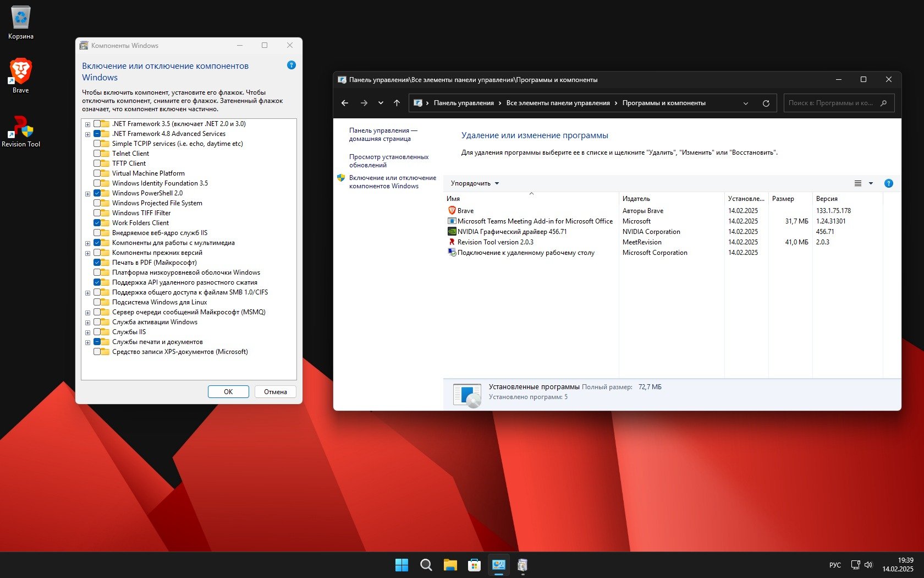This screenshot has height=578, width=924.
Task: Click the back arrow in Control Panel window
Action: coord(345,103)
